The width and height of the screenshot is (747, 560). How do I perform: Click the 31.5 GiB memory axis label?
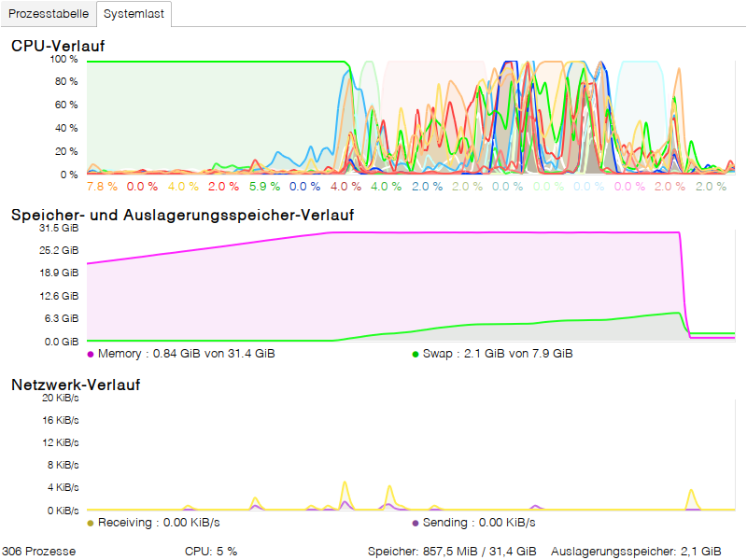point(59,228)
